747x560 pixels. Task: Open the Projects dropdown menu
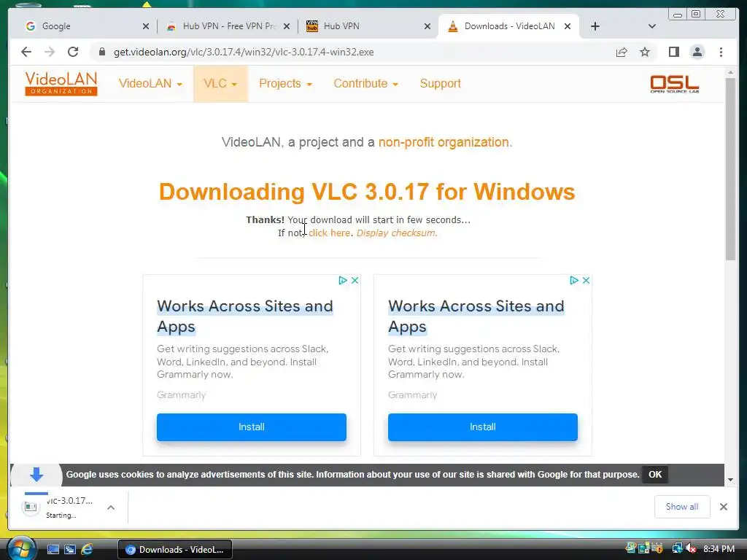(x=285, y=83)
